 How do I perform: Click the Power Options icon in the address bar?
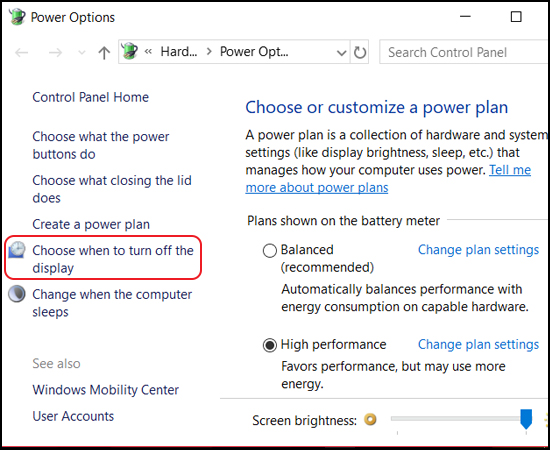pos(129,51)
